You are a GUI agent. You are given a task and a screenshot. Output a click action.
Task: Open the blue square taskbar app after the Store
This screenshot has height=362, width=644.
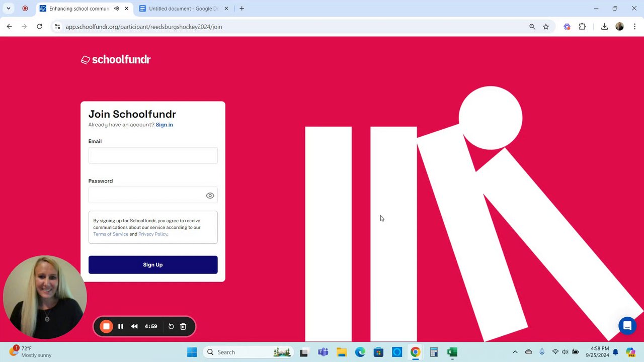(397, 352)
